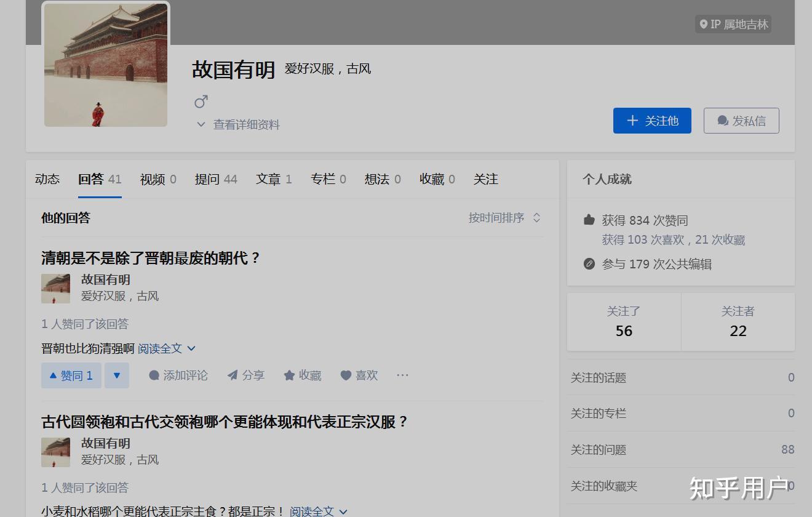Expand 阅读全文 on the 晋朝也比狗清强啊 answer
This screenshot has width=812, height=517.
click(167, 348)
